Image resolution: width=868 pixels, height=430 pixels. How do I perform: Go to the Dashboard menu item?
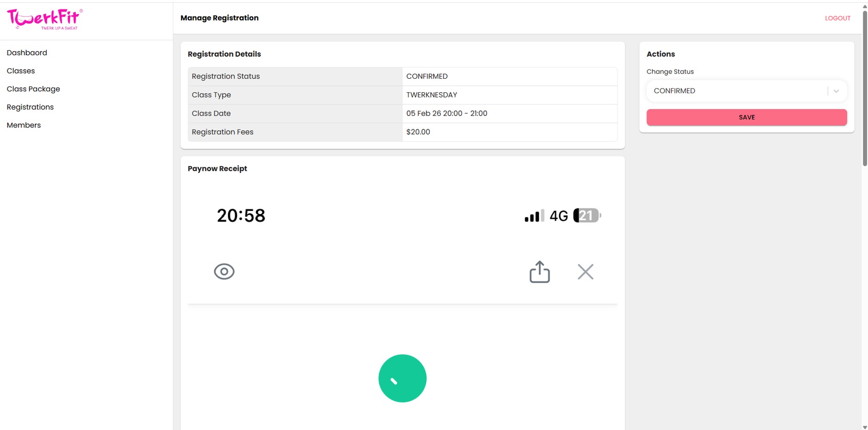coord(27,52)
